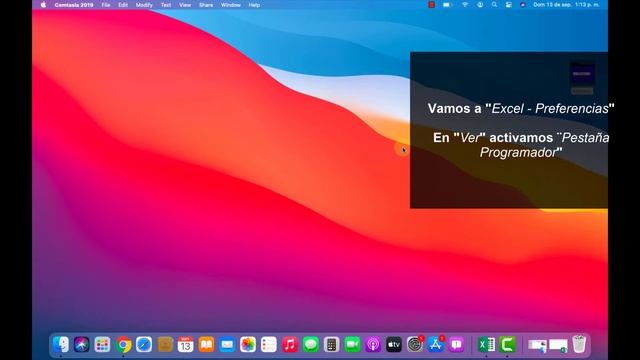Open Feedback Assistant in the dock
The width and height of the screenshot is (640, 360).
pyautogui.click(x=456, y=345)
